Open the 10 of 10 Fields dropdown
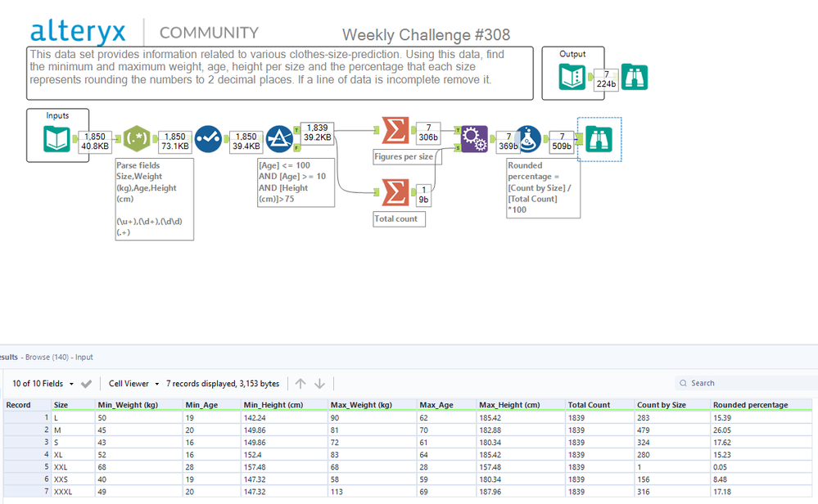This screenshot has width=818, height=504. [x=43, y=384]
